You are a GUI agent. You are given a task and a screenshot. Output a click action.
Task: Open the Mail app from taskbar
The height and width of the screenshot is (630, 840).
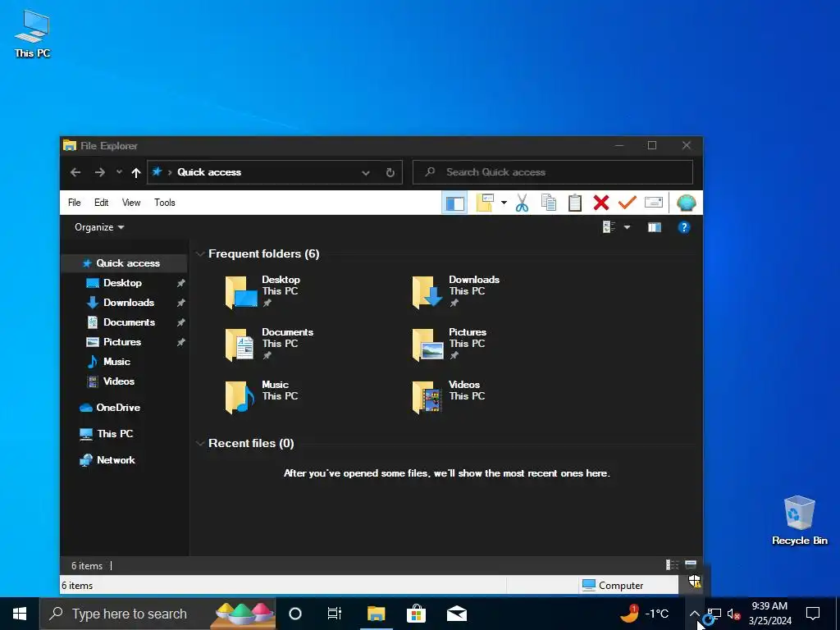457,614
